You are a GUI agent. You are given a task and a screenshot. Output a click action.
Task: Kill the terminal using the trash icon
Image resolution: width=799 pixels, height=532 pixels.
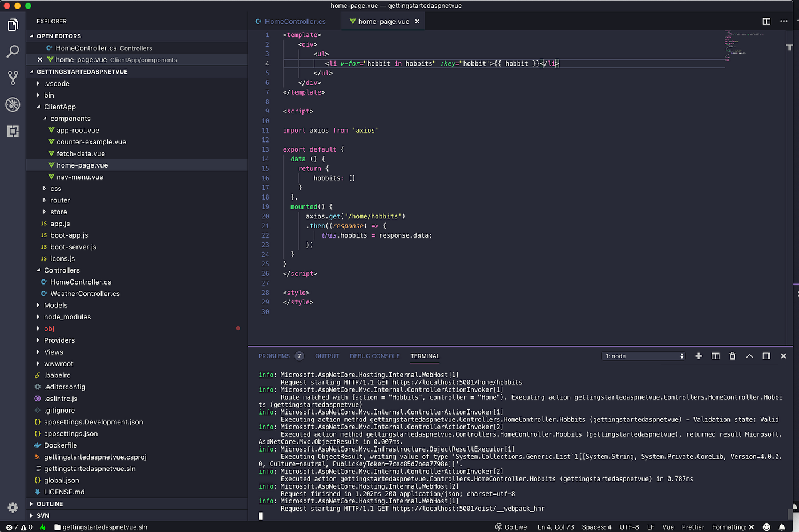(732, 356)
